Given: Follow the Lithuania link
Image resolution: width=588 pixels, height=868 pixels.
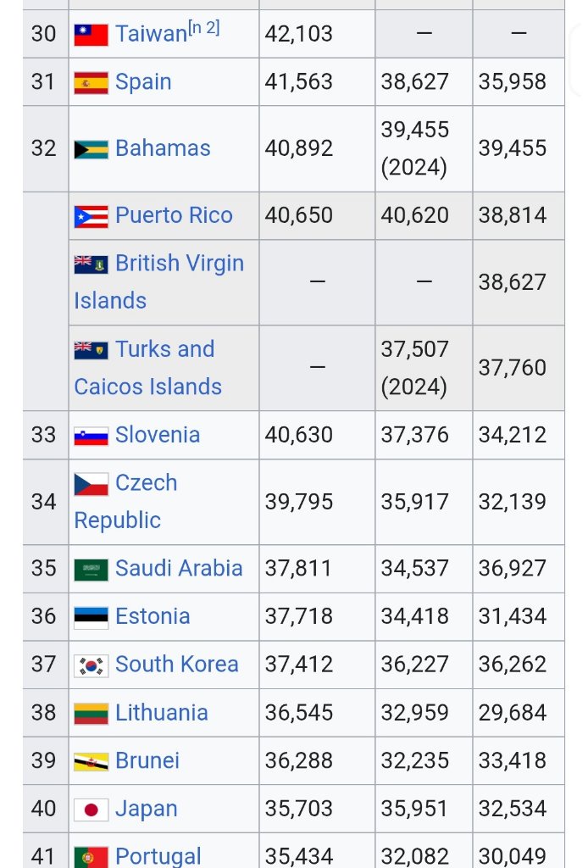Looking at the screenshot, I should 162,713.
